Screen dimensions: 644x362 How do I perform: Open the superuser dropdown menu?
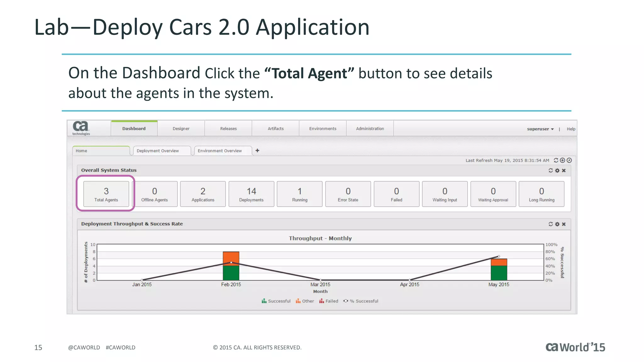coord(540,129)
